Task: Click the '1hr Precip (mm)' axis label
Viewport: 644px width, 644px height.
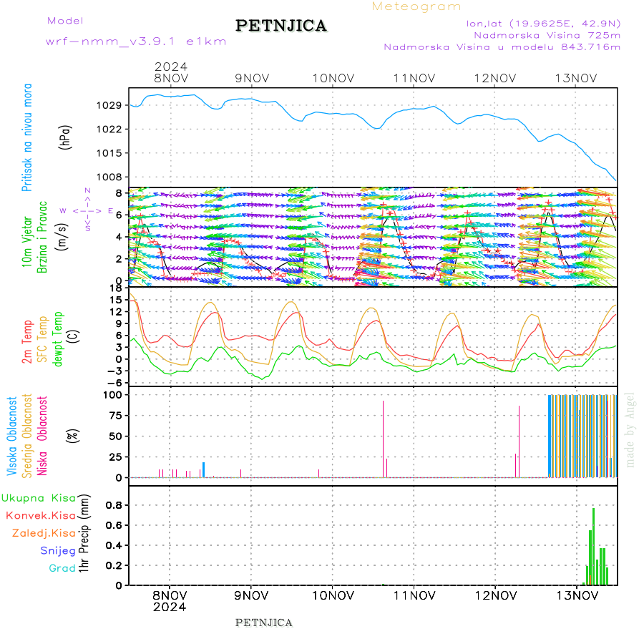Action: coord(84,533)
